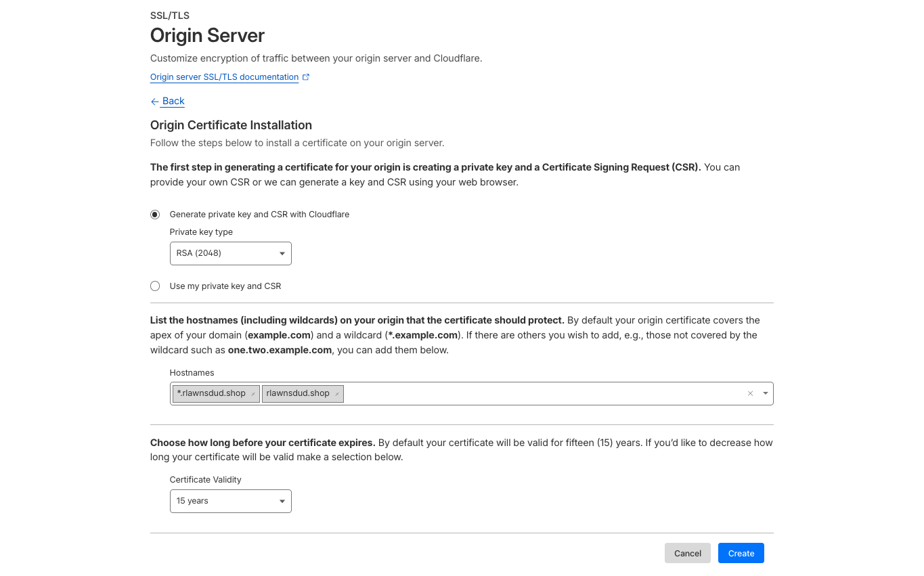Open the Private key type RSA (2048) dropdown
Viewport: 924px width, 576px height.
[231, 253]
